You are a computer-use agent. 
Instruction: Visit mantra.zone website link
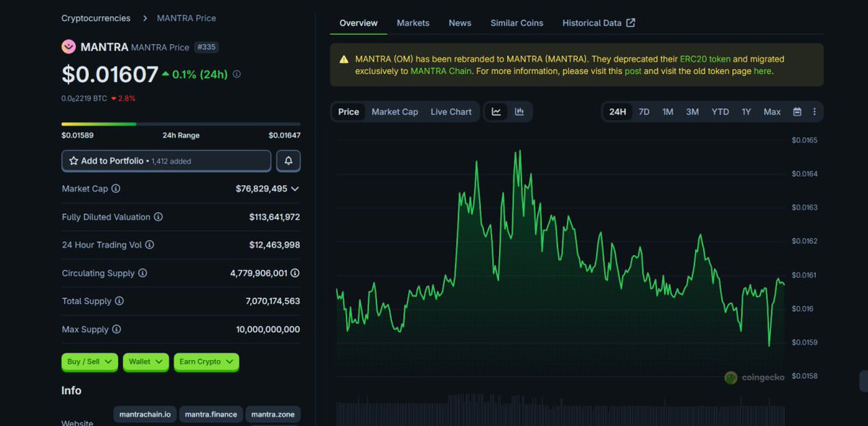[273, 414]
